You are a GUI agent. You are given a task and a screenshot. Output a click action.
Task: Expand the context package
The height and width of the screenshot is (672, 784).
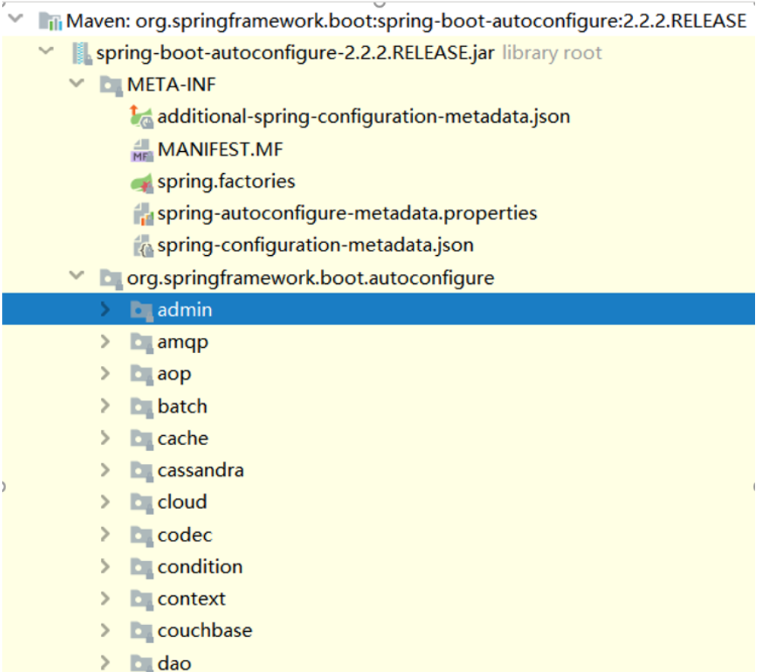(105, 598)
